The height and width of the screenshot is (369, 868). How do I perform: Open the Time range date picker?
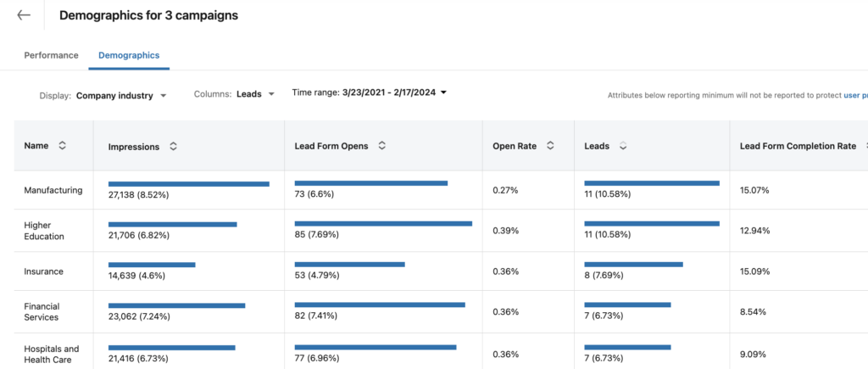coord(370,92)
